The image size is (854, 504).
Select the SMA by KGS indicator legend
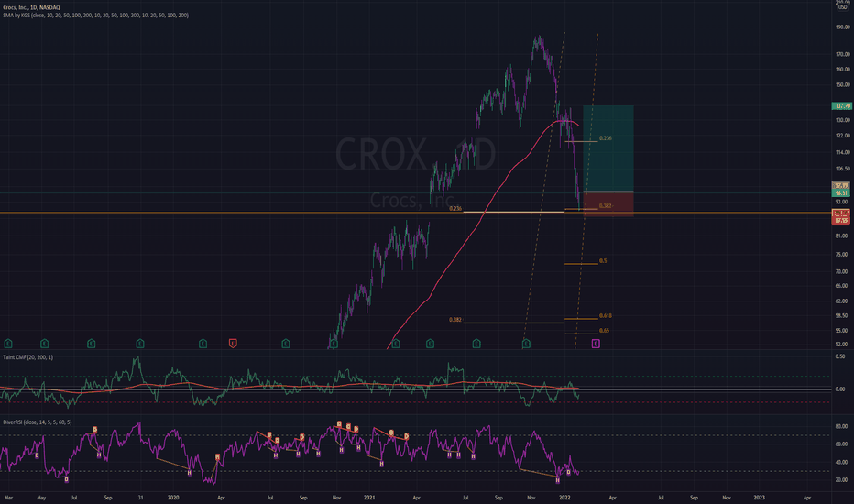(96, 16)
